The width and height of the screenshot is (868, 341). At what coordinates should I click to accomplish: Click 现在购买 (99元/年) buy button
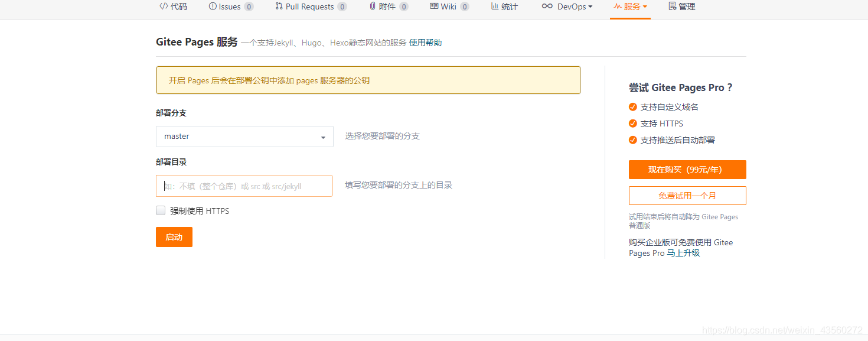pyautogui.click(x=687, y=170)
